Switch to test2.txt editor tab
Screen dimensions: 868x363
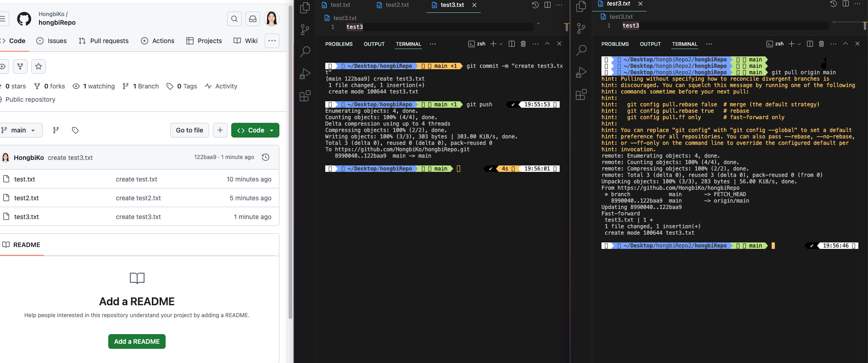[393, 5]
